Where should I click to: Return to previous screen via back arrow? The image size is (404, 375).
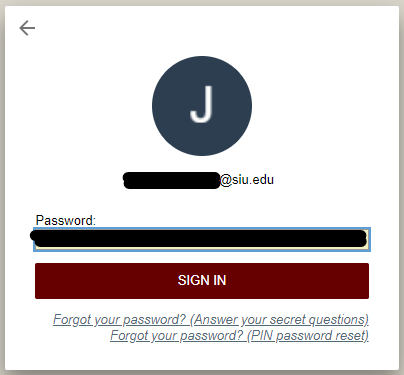coord(27,28)
